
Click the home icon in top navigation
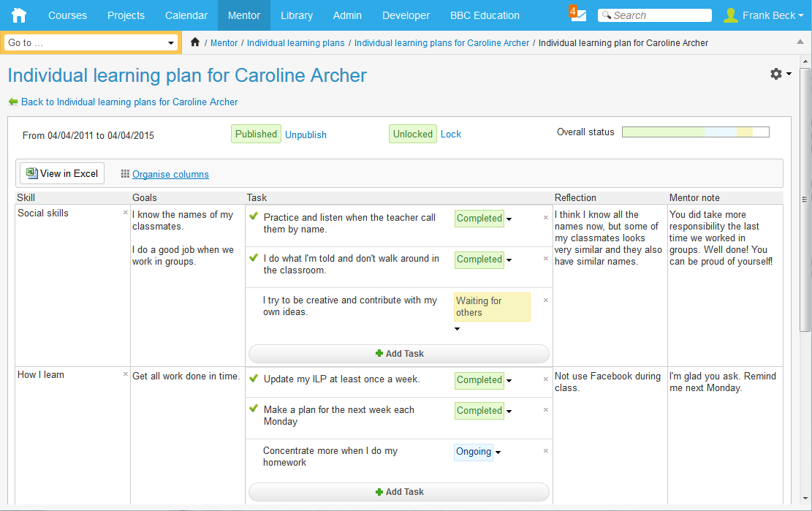click(x=18, y=15)
